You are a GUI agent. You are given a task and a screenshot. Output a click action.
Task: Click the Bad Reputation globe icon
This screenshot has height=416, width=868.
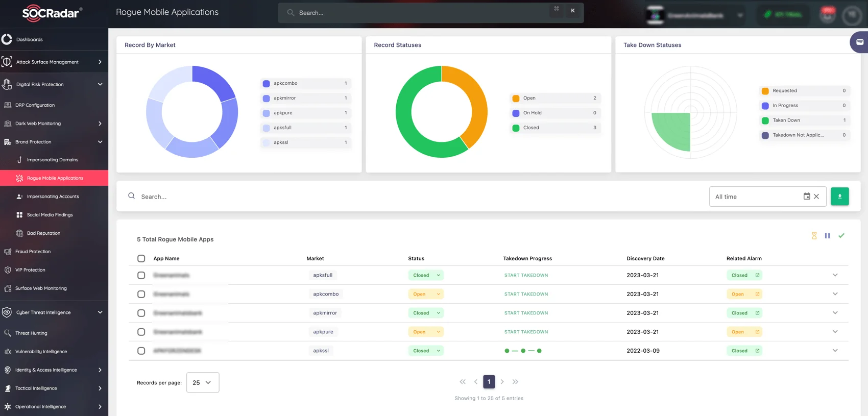pos(19,233)
